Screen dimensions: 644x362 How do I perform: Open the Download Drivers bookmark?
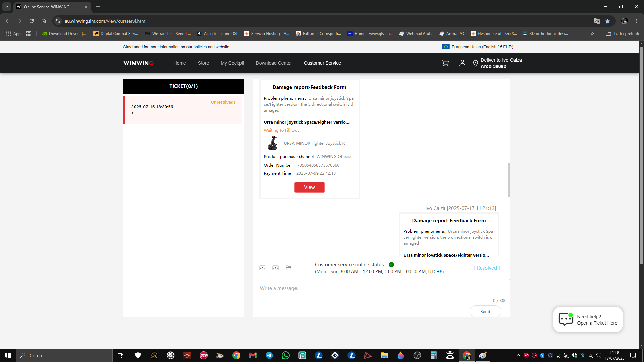pyautogui.click(x=64, y=34)
